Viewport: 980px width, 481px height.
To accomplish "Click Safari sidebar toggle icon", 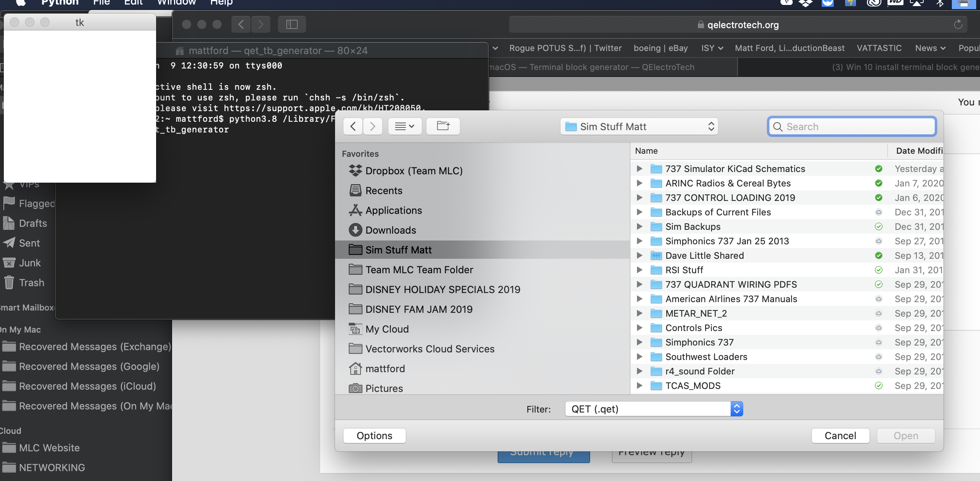I will [x=292, y=25].
